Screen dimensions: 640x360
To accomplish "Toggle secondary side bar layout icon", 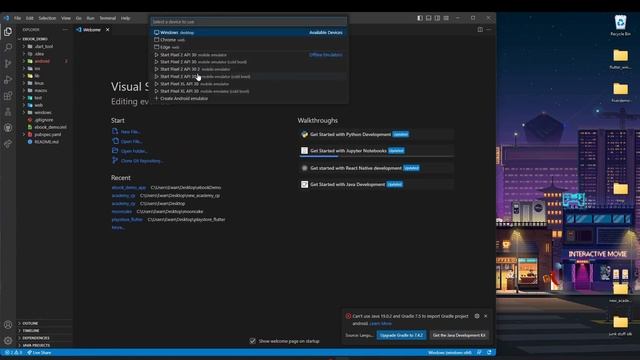I will click(437, 18).
